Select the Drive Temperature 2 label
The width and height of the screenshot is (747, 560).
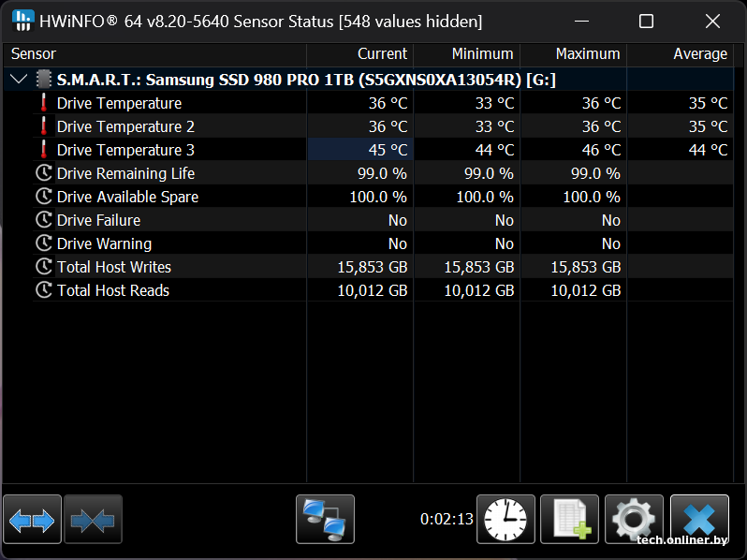point(125,126)
